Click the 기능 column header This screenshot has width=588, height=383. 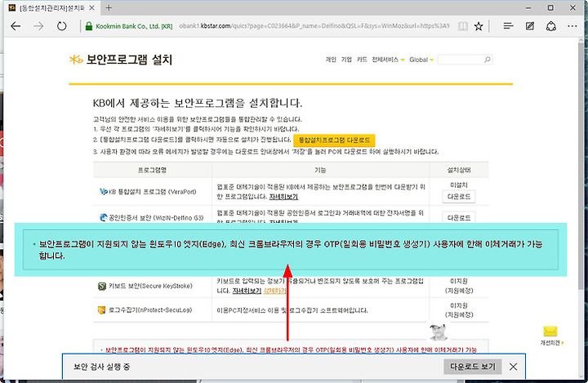pos(320,170)
